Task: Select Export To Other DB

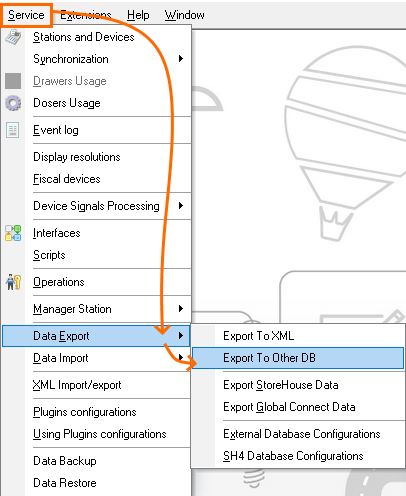Action: point(298,358)
